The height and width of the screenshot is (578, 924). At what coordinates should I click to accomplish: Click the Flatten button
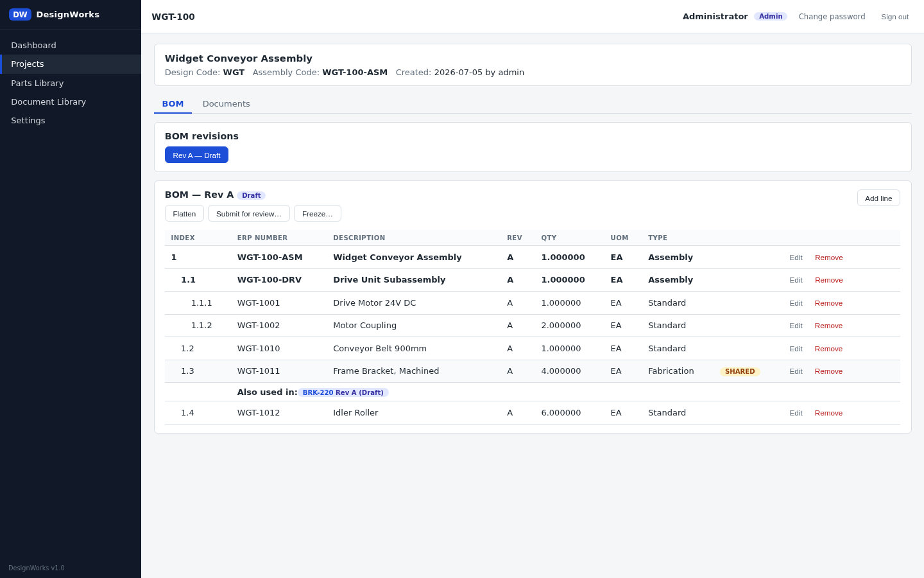coord(184,213)
